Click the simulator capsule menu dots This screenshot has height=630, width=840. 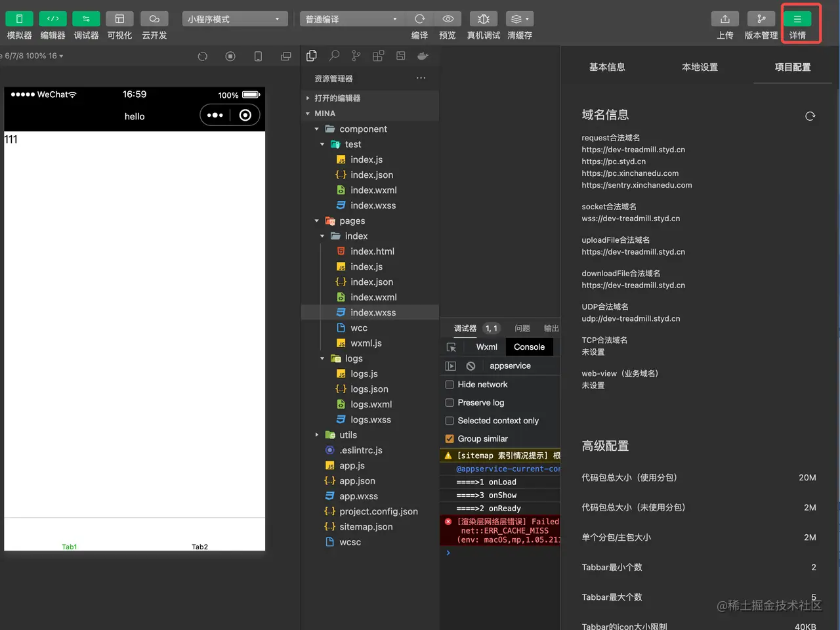pyautogui.click(x=215, y=115)
